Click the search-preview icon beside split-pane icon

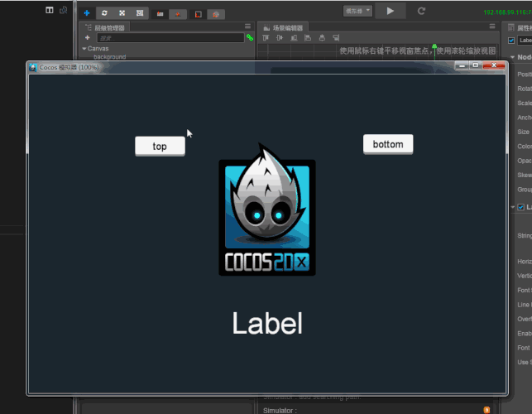click(x=64, y=10)
